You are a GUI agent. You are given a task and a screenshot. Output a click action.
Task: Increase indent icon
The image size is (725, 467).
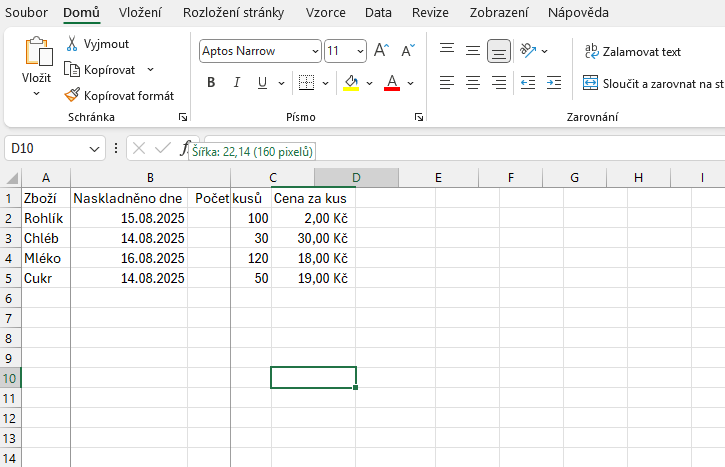coord(553,83)
